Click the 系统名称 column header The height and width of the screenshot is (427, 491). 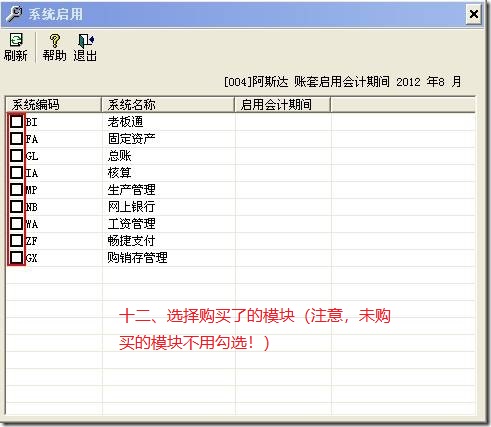click(168, 105)
